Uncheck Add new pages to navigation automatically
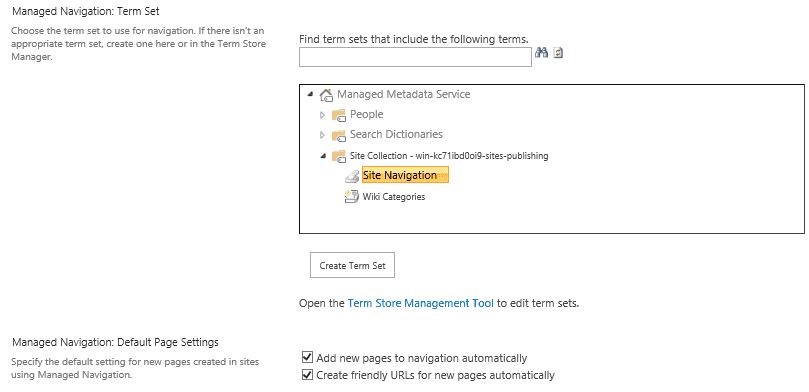The height and width of the screenshot is (392, 809). coord(307,357)
